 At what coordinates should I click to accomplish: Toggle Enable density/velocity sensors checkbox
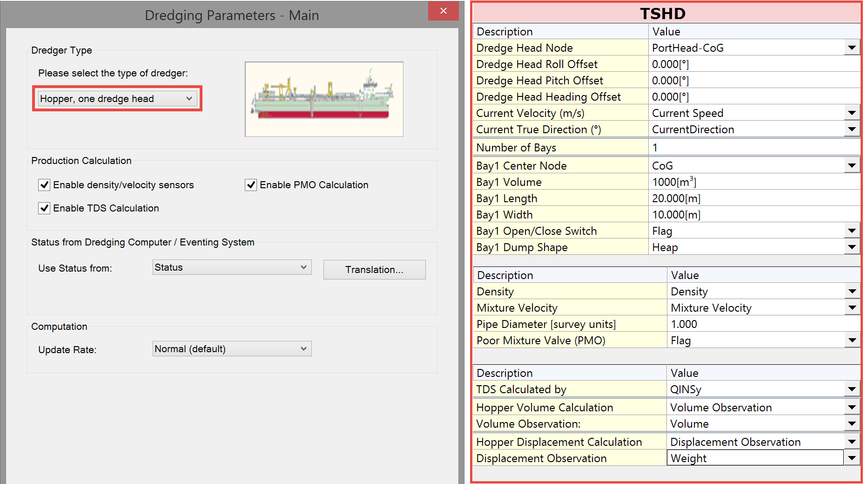(x=44, y=185)
